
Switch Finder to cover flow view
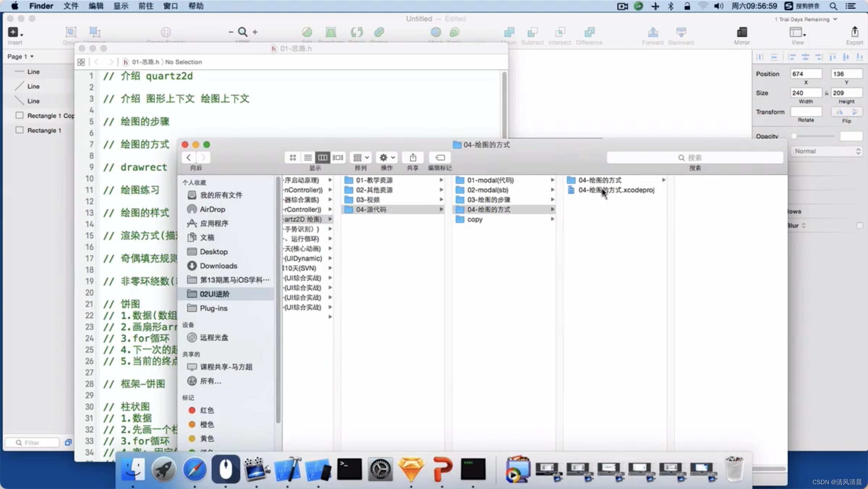click(338, 157)
